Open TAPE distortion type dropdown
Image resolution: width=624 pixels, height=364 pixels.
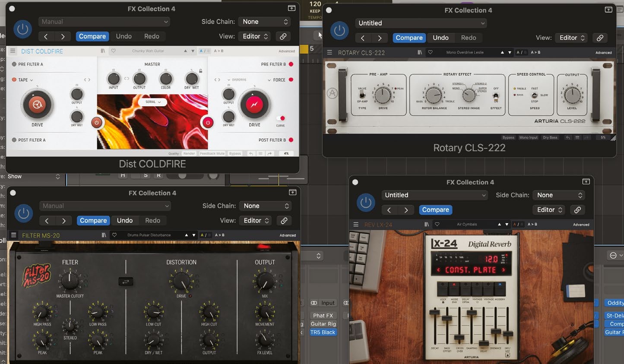pyautogui.click(x=25, y=80)
